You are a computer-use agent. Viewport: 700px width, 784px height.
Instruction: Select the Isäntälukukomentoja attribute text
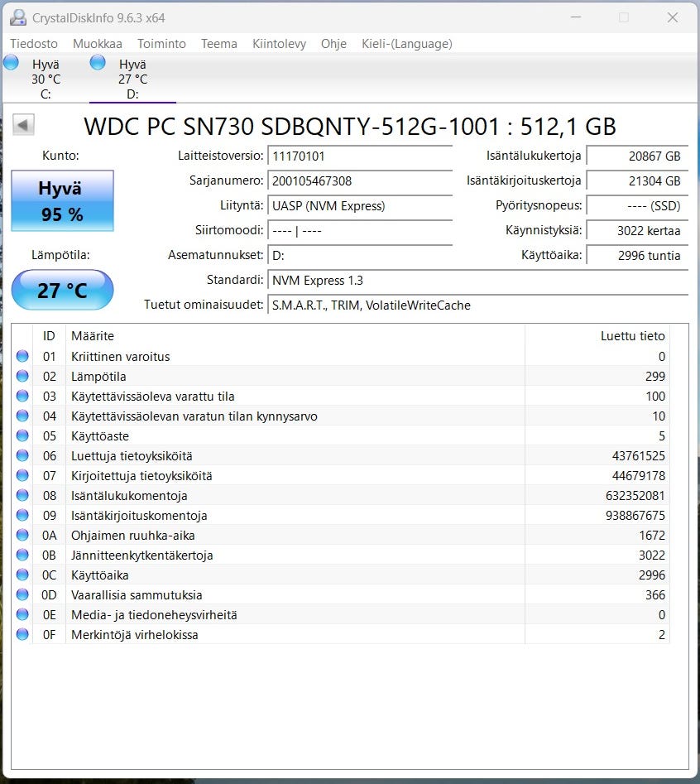click(129, 496)
